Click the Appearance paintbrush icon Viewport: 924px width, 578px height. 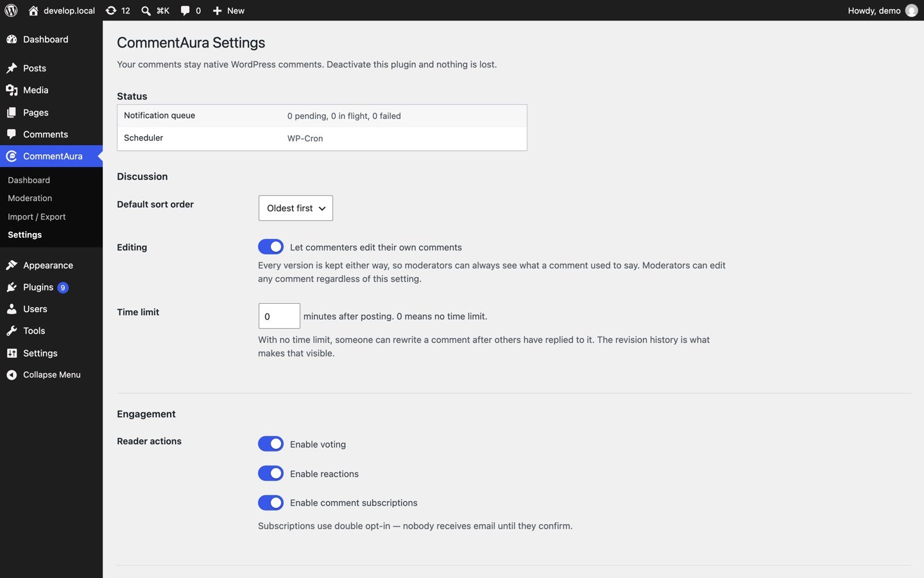click(x=12, y=265)
